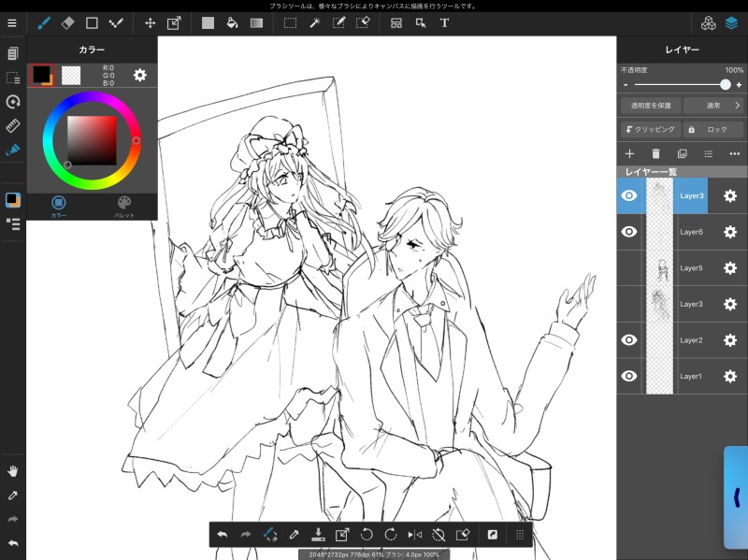Switch to the パレット tab

click(x=124, y=207)
